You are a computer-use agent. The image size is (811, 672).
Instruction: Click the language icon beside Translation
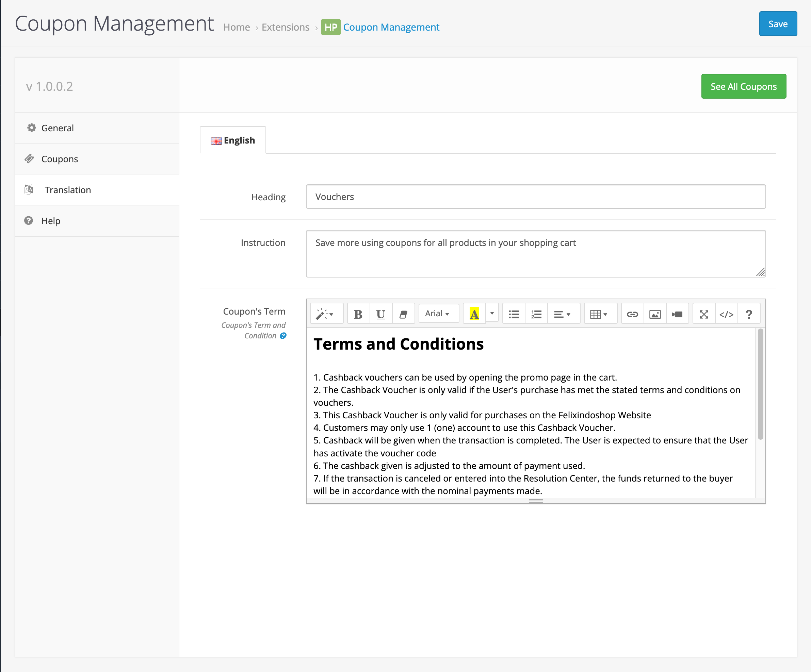coord(29,189)
